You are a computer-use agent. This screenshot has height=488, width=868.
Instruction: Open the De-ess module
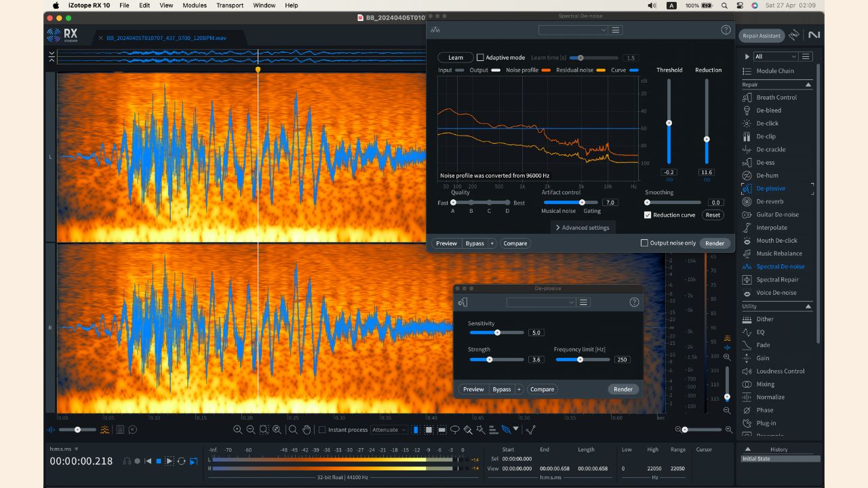coord(765,163)
